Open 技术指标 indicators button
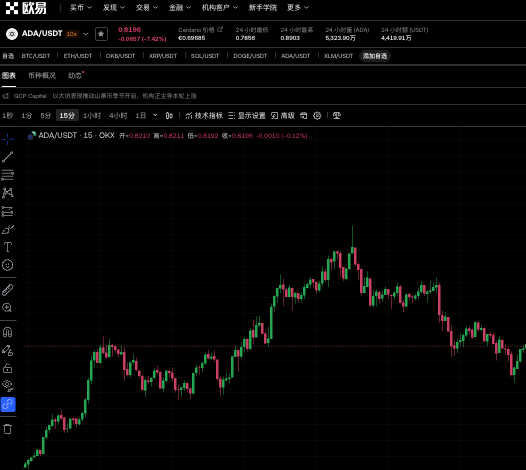 pyautogui.click(x=204, y=116)
